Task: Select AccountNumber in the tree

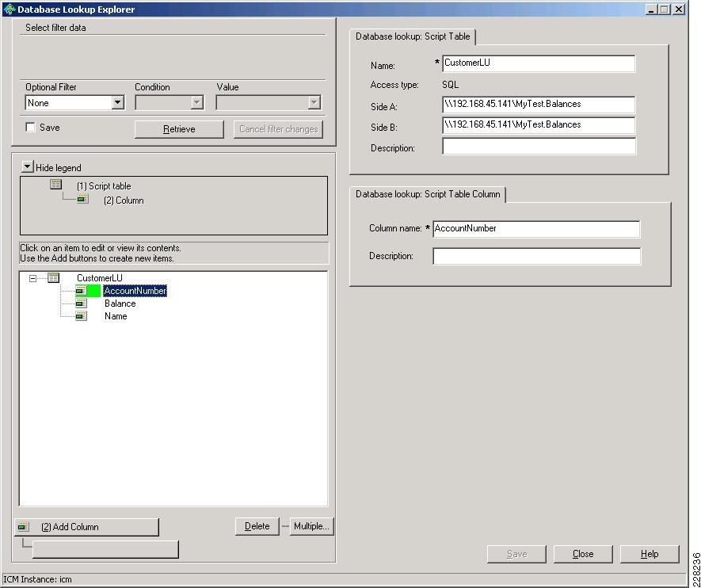Action: (x=135, y=291)
